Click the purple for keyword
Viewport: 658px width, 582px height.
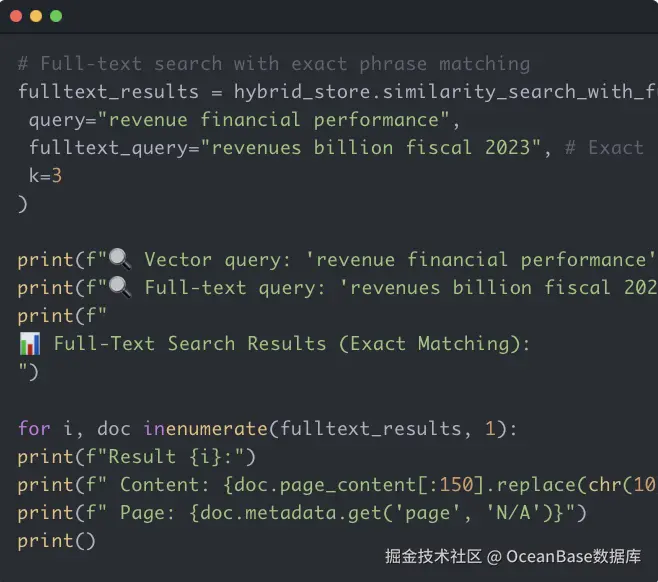pos(33,428)
